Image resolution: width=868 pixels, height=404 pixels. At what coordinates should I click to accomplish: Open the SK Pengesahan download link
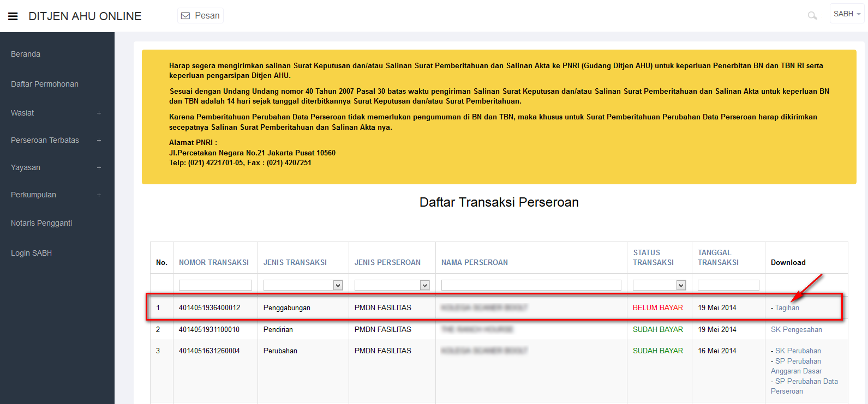pyautogui.click(x=796, y=330)
